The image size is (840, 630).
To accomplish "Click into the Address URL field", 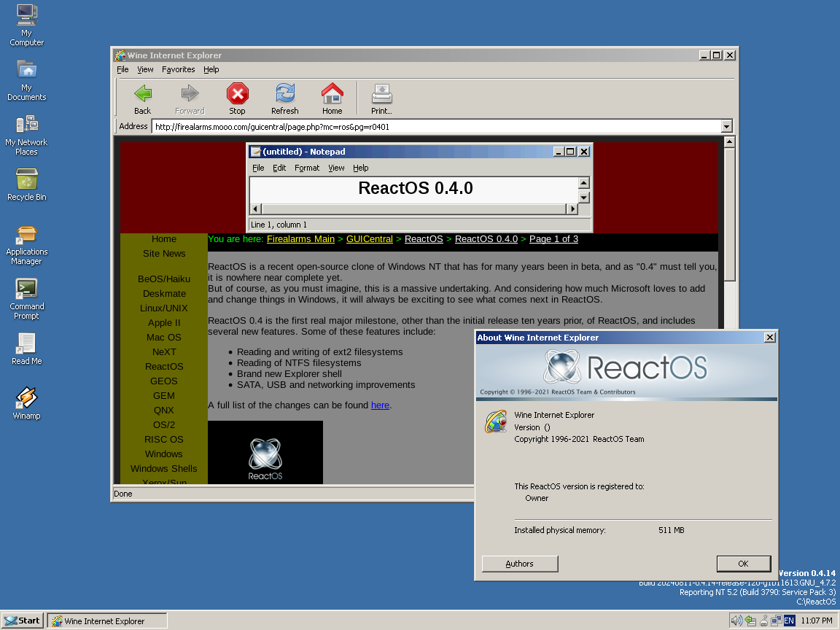I will tap(437, 126).
